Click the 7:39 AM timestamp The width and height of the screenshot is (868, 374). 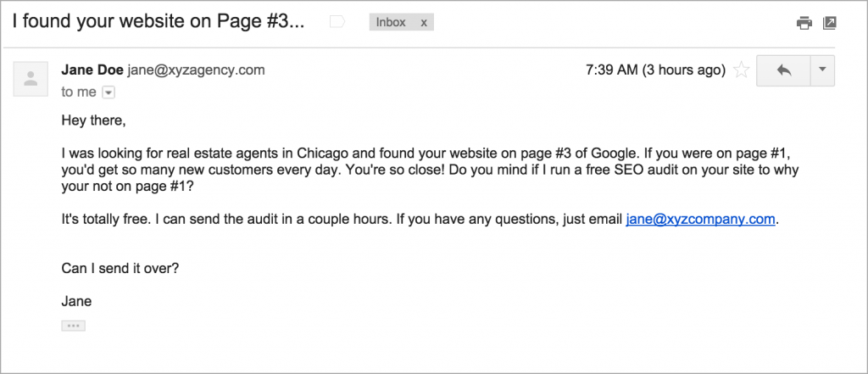(654, 70)
